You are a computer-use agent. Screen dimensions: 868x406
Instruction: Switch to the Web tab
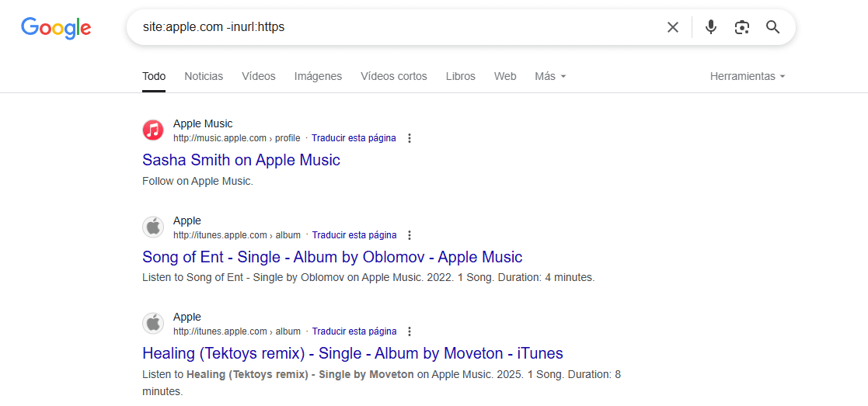coord(505,76)
